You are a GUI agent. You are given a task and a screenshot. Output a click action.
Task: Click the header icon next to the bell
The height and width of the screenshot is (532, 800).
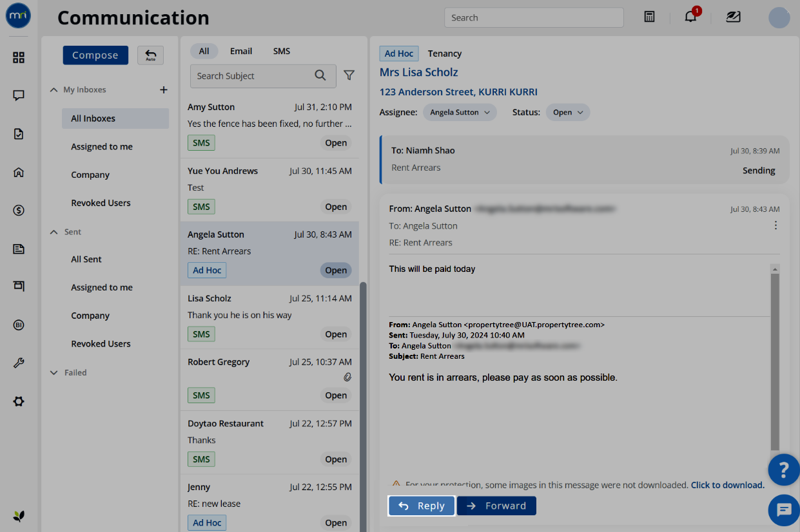click(733, 17)
